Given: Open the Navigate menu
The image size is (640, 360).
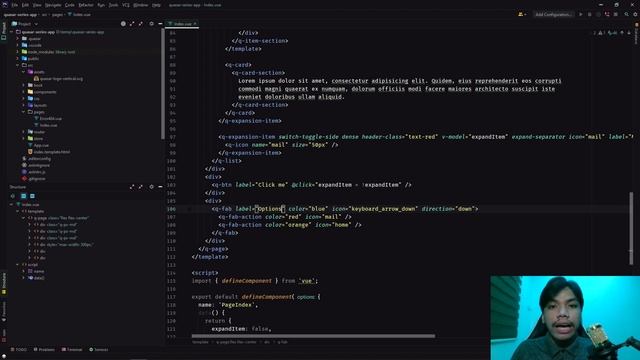Looking at the screenshot, I should pyautogui.click(x=53, y=5).
